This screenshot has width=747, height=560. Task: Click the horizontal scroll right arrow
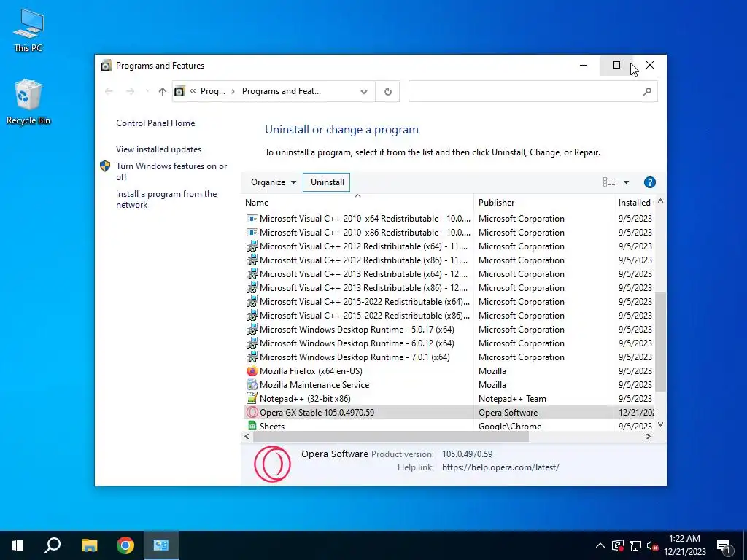(x=648, y=437)
